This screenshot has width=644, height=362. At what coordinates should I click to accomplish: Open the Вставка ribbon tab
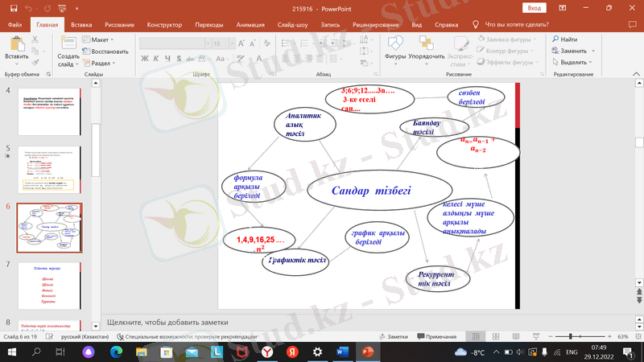click(x=81, y=25)
